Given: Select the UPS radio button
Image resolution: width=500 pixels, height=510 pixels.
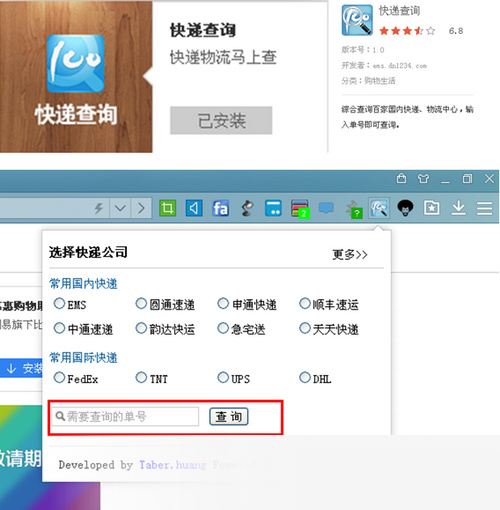Looking at the screenshot, I should (223, 377).
